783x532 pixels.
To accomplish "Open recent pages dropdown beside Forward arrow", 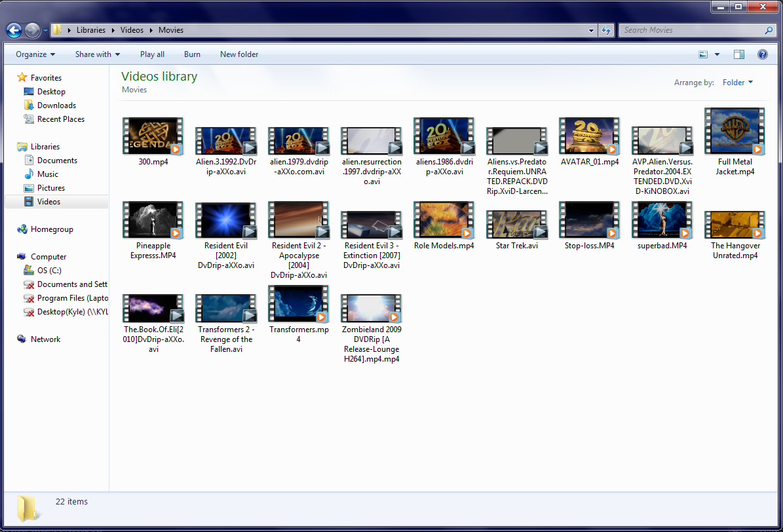I will 45,31.
